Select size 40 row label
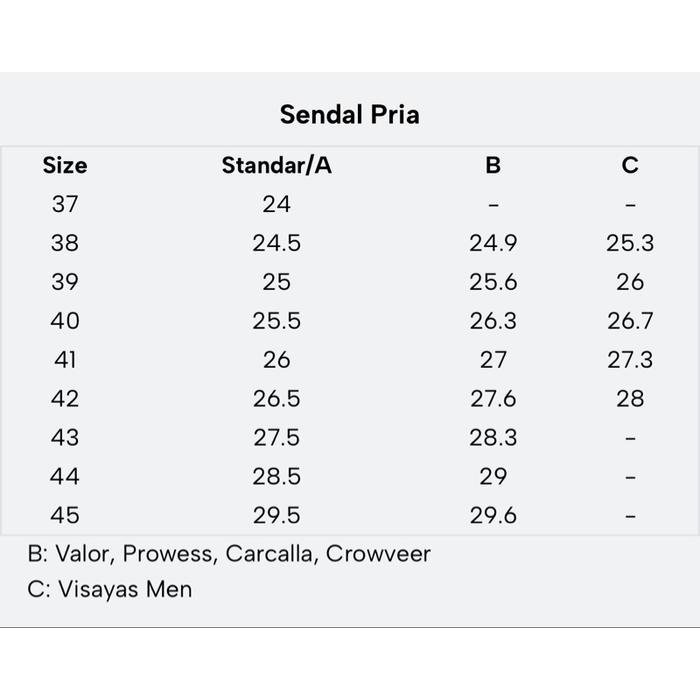This screenshot has height=700, width=700. coord(65,321)
